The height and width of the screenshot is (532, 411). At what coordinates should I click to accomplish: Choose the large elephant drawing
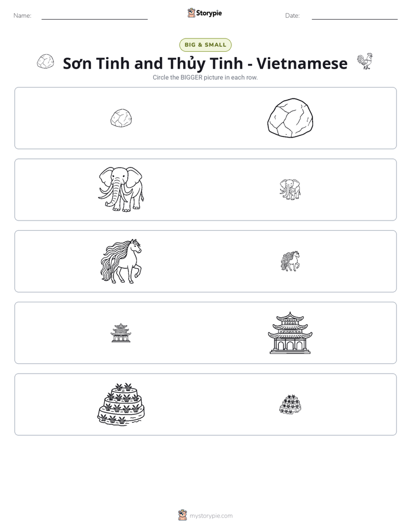pos(121,189)
